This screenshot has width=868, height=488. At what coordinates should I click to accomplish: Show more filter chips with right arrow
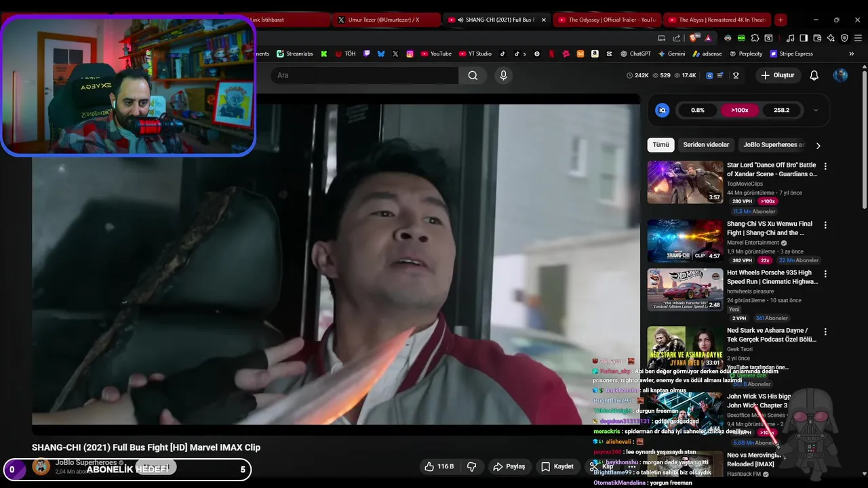pos(818,145)
